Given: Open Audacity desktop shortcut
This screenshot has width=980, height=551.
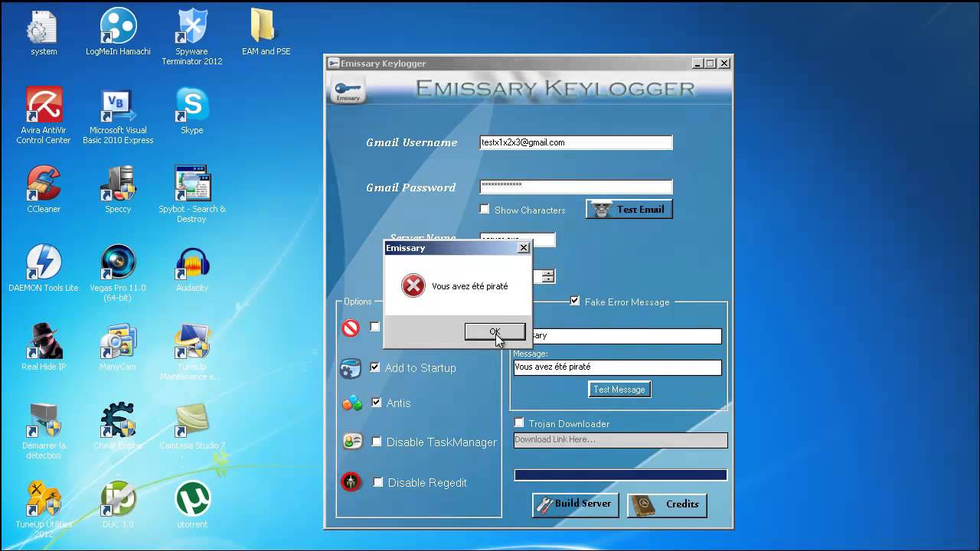Looking at the screenshot, I should tap(191, 269).
